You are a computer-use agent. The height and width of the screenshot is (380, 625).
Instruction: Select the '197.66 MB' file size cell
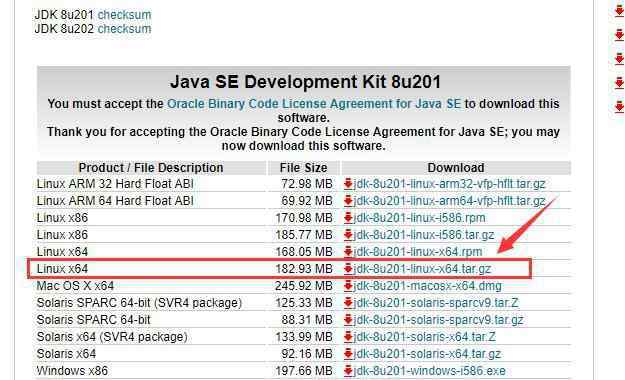tap(304, 371)
